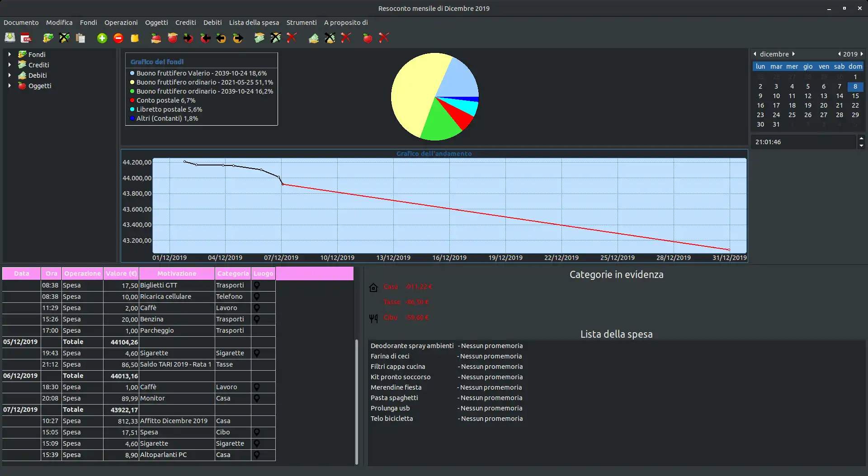Click the XML export icon
This screenshot has width=868, height=476.
26,38
